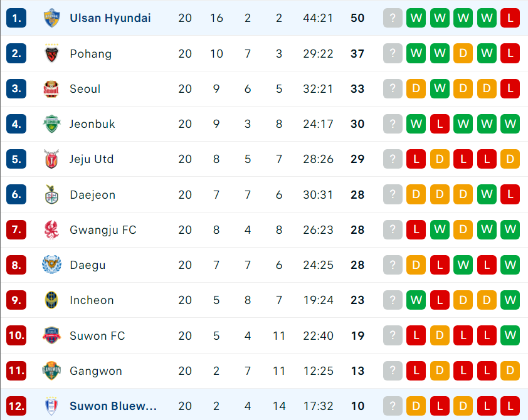Click the red rank 12 position badge

pos(16,406)
